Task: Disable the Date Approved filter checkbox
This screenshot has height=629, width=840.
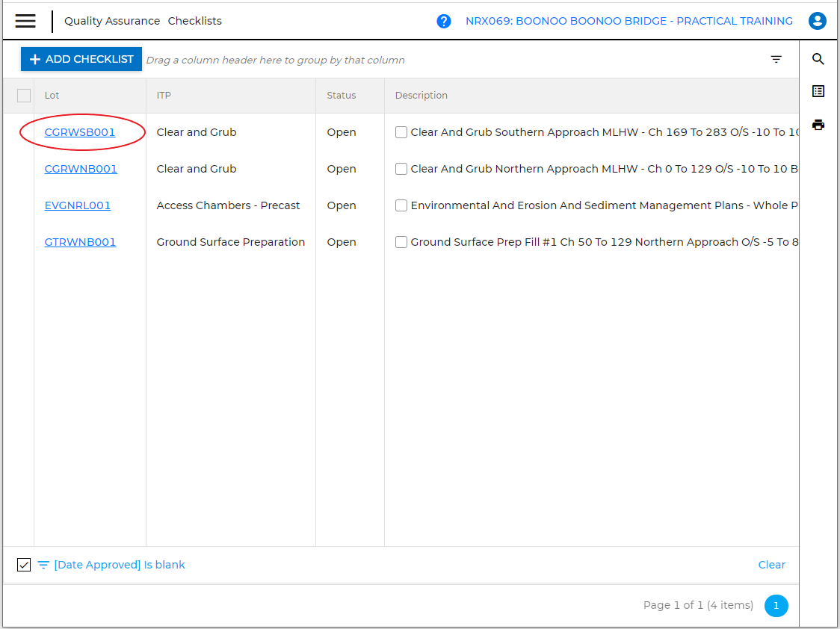Action: point(24,565)
